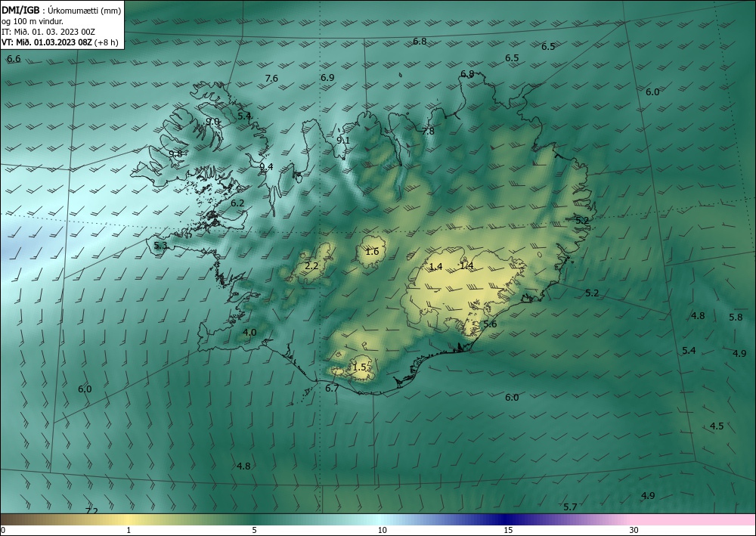Click the 7.6 value north of Westfjords
The image size is (756, 536).
(271, 78)
